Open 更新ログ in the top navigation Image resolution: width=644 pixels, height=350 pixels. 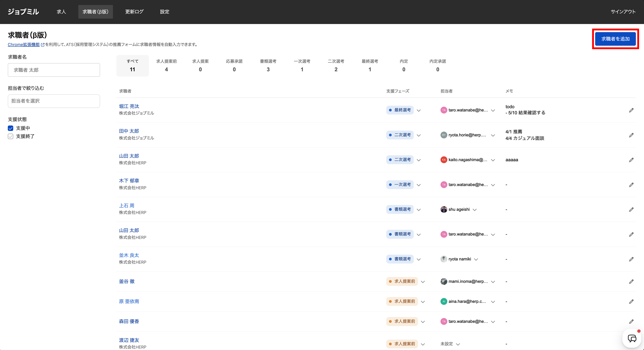coord(134,12)
